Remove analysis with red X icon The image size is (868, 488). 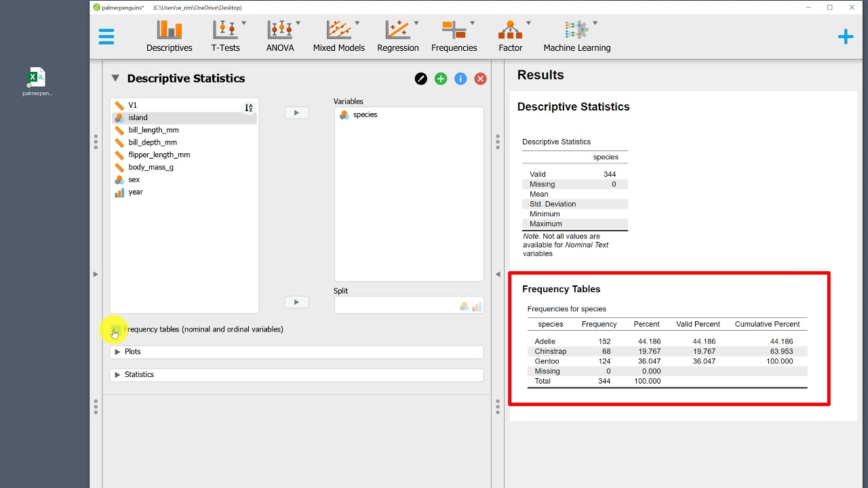point(480,78)
